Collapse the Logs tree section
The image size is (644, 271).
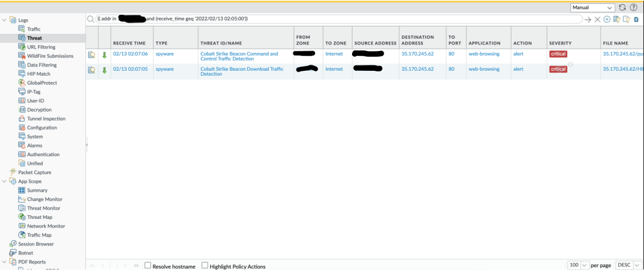pyautogui.click(x=5, y=20)
